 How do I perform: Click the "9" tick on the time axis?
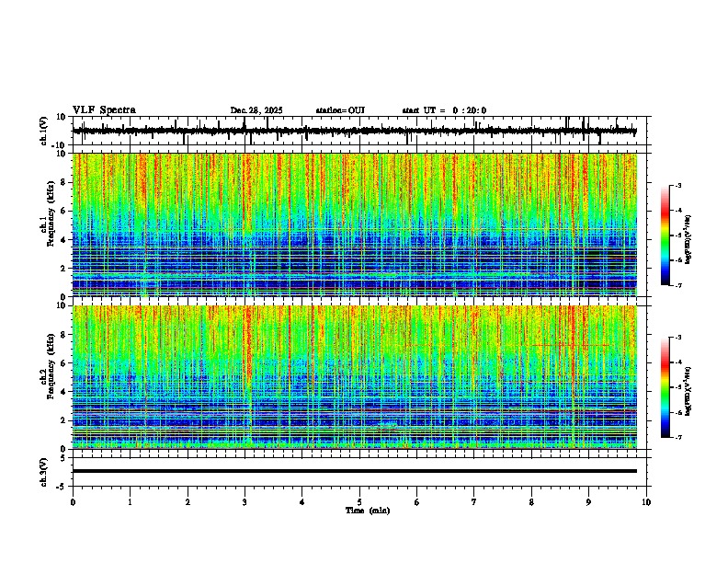tap(588, 502)
